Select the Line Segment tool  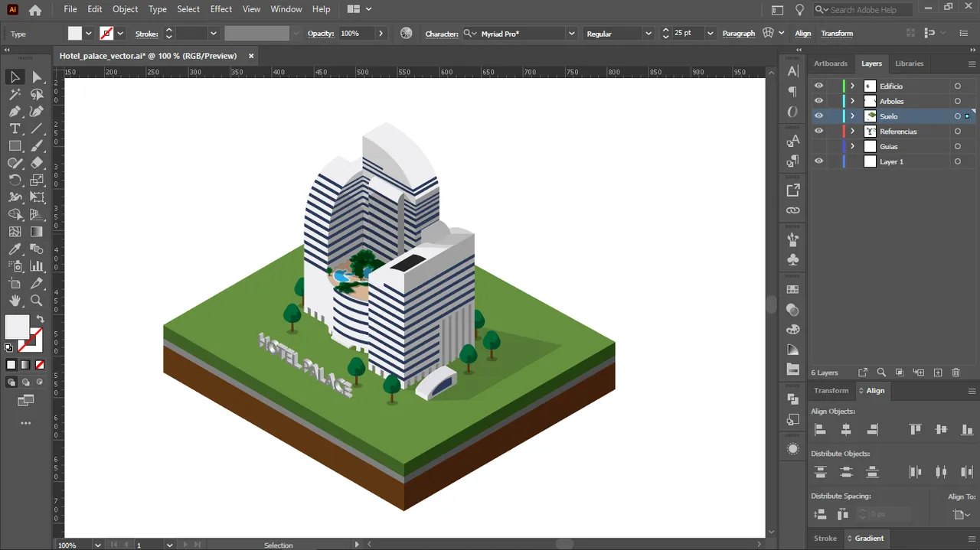37,129
